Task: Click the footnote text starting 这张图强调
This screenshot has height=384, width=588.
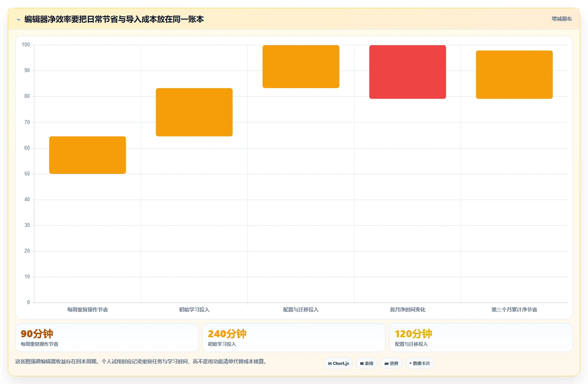Action: tap(142, 361)
